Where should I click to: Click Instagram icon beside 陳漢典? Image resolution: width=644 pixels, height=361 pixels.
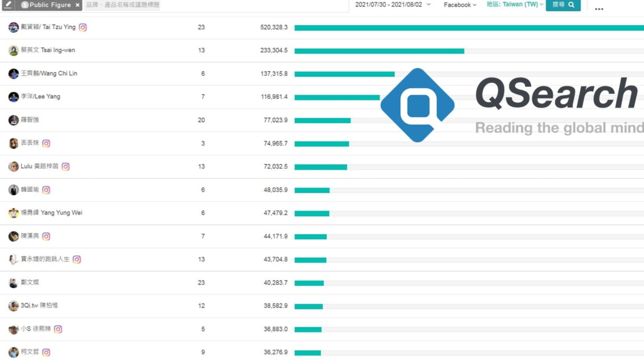coord(46,236)
